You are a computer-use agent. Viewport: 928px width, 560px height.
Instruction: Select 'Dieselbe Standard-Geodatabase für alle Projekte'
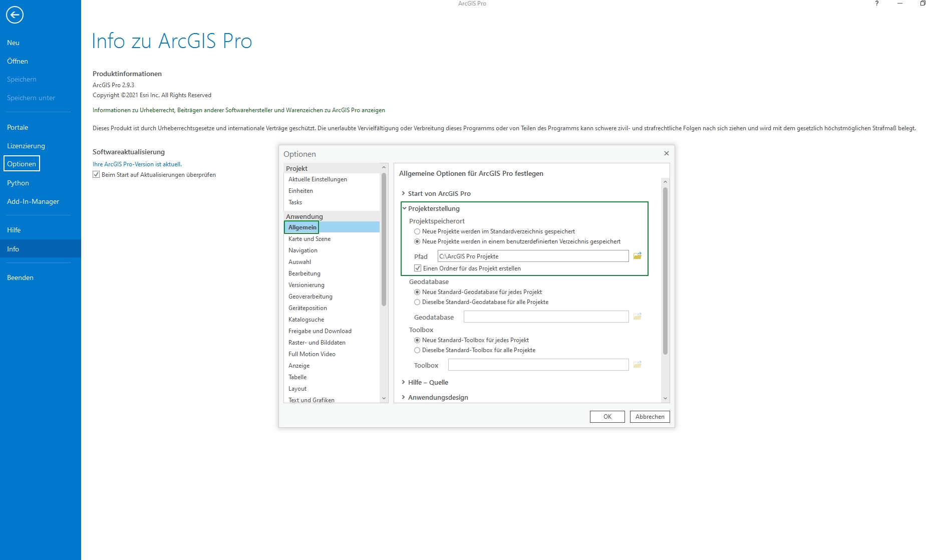click(x=417, y=302)
